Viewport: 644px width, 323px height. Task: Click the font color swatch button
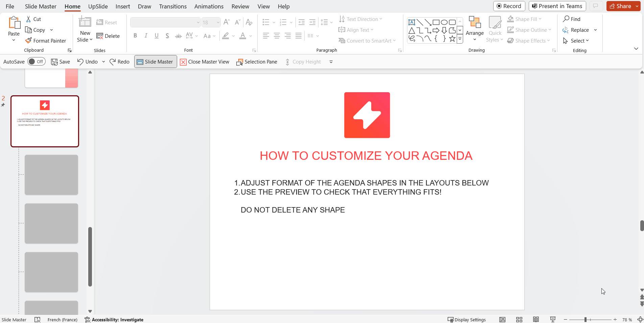pyautogui.click(x=243, y=36)
